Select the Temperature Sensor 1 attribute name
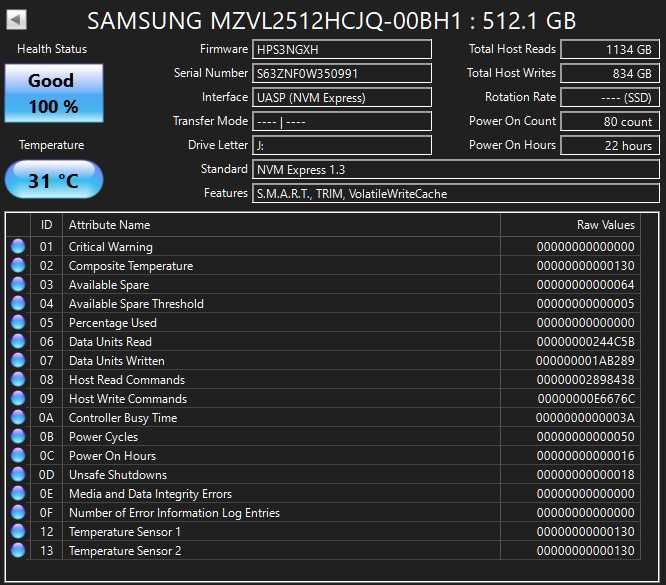666x585 pixels. click(125, 532)
